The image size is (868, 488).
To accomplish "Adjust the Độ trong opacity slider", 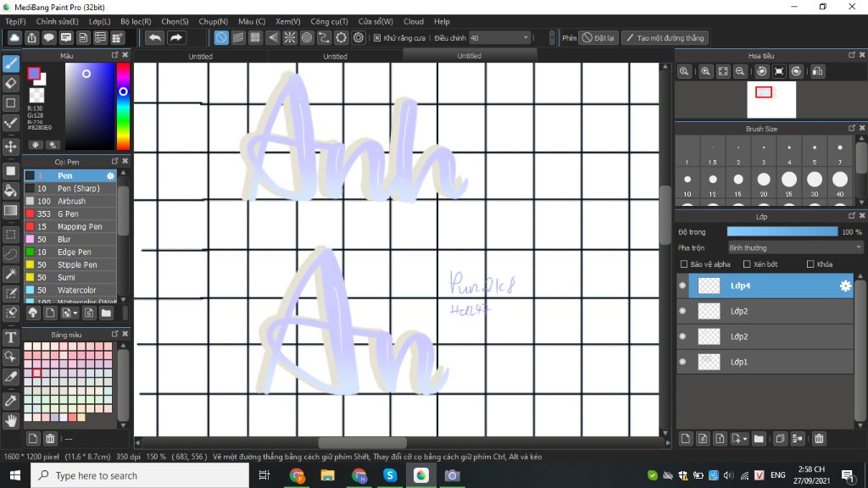I will [x=782, y=232].
